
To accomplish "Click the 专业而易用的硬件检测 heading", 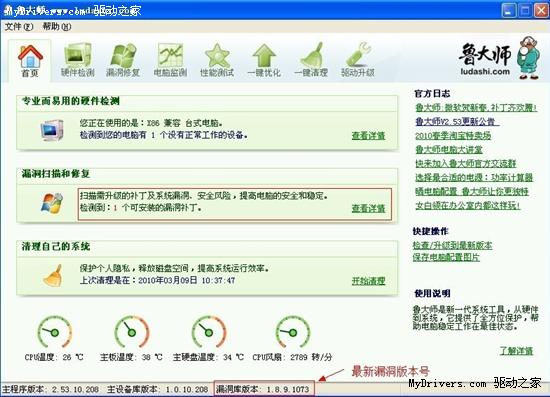I will point(71,101).
